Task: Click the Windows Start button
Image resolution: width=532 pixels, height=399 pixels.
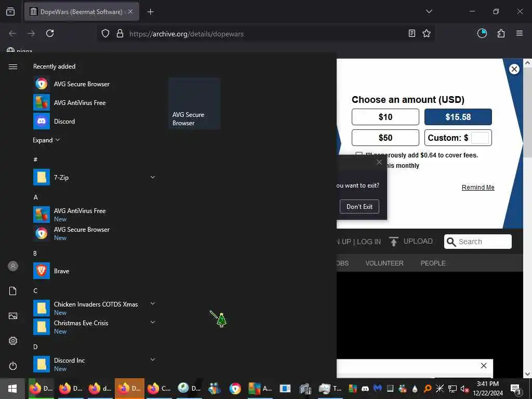Action: [12, 389]
